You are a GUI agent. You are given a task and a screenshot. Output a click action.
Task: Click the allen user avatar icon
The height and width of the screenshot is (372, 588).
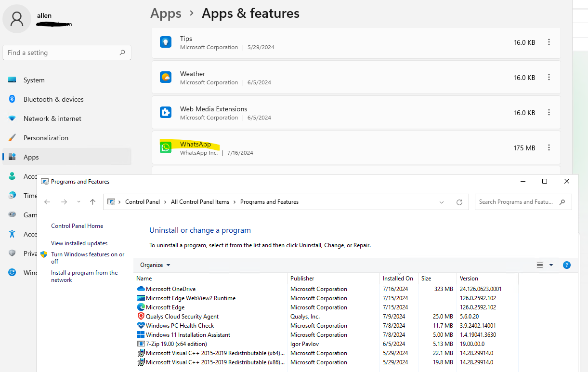17,19
